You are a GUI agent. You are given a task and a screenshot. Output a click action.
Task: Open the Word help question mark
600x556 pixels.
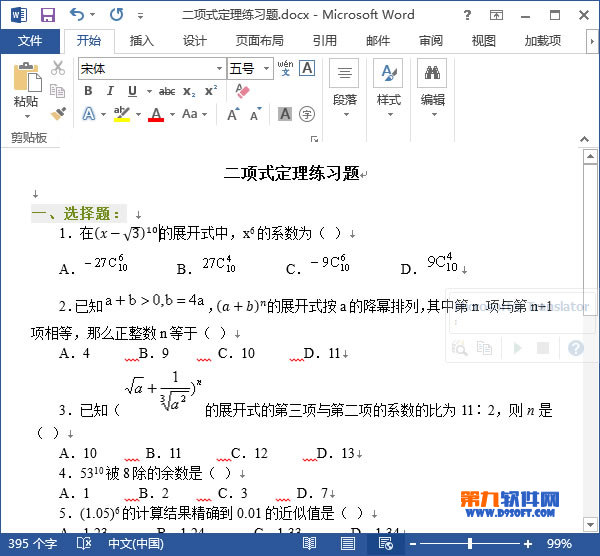click(x=467, y=15)
